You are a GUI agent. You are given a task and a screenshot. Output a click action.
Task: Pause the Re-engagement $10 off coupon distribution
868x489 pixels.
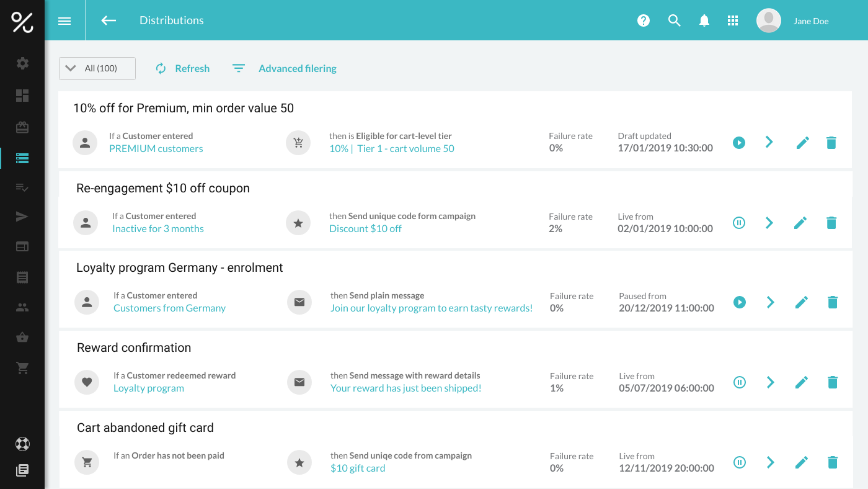click(x=738, y=223)
